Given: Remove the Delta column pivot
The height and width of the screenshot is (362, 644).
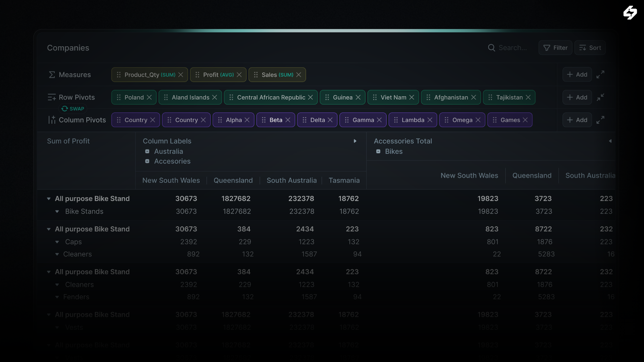Looking at the screenshot, I should click(x=330, y=120).
